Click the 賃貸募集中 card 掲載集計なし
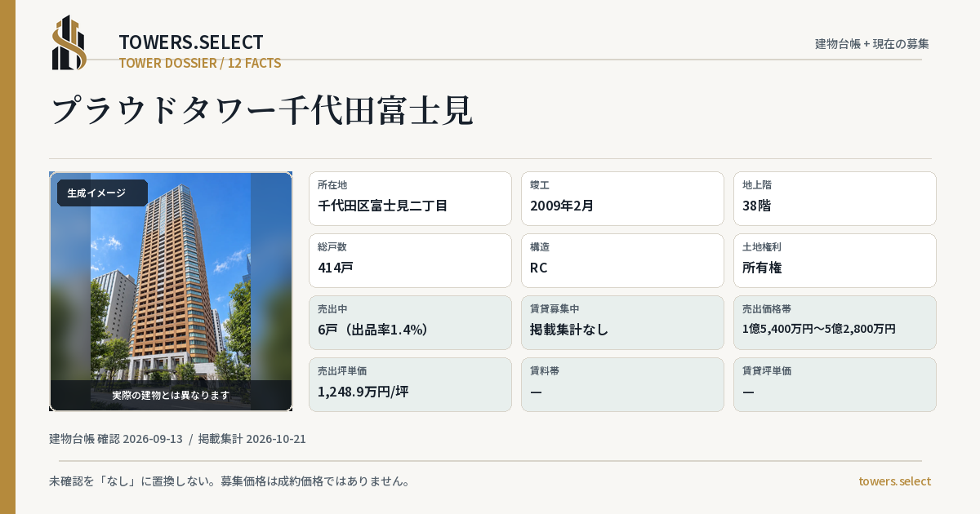 (622, 322)
